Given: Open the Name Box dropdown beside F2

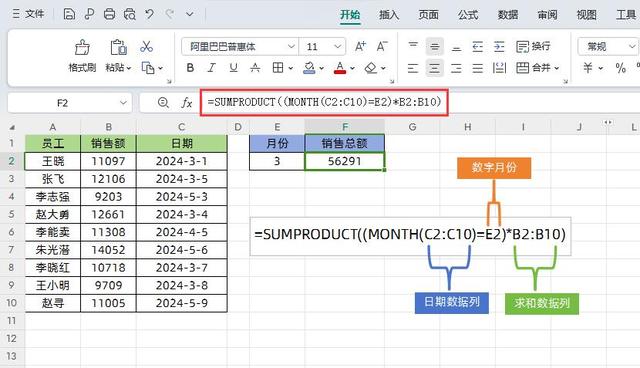Looking at the screenshot, I should pyautogui.click(x=123, y=103).
